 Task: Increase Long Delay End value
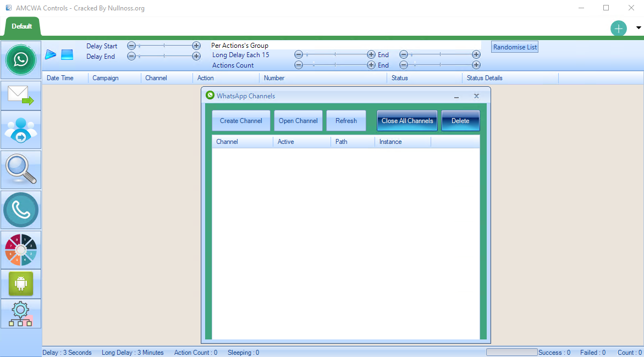tap(476, 54)
